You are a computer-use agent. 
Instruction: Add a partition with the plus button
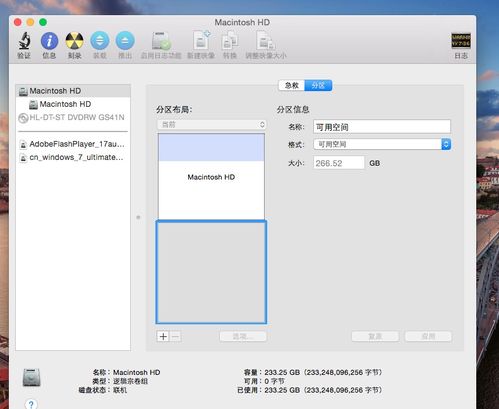(163, 336)
